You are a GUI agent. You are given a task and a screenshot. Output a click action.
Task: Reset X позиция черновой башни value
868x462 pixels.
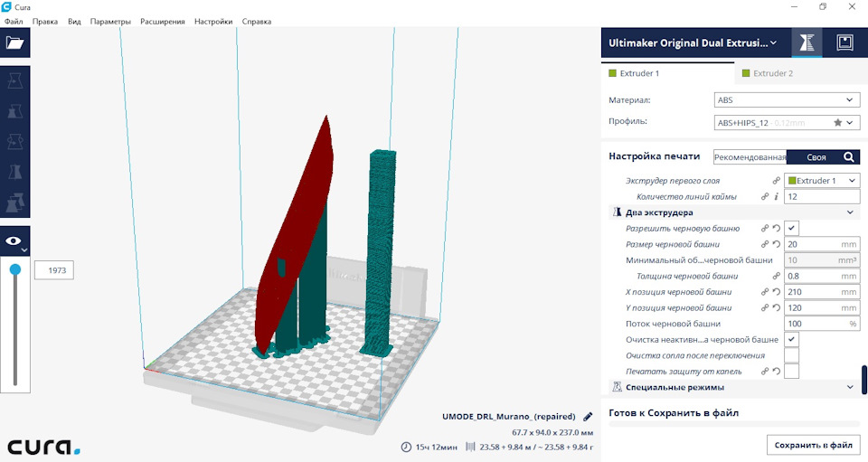click(777, 292)
